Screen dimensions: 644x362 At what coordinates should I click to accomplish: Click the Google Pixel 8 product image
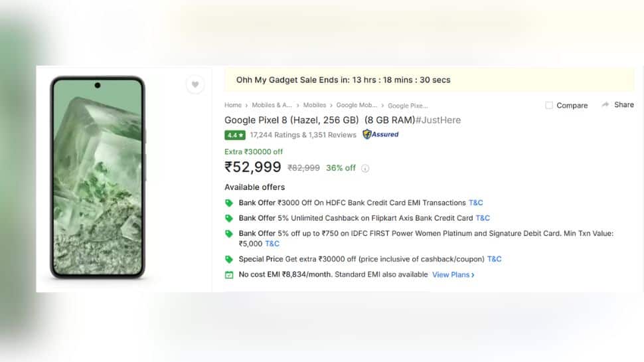(98, 176)
